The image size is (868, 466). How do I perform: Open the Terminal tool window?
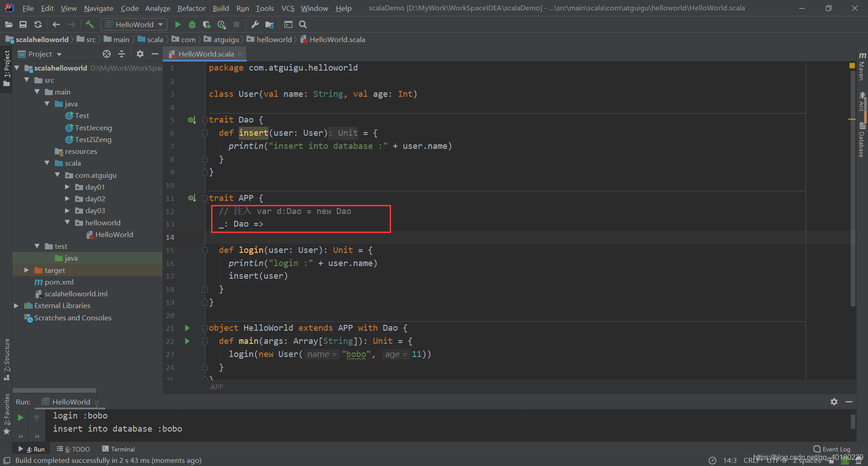(x=118, y=449)
